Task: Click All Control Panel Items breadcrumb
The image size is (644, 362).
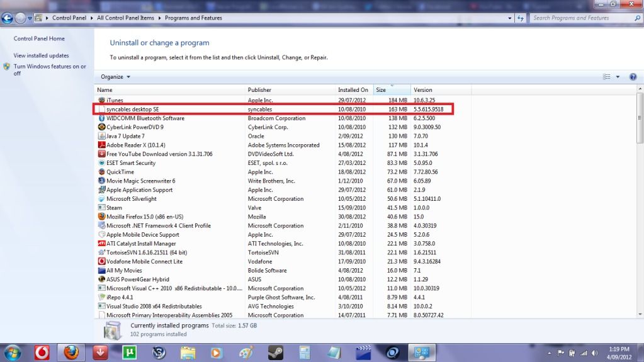Action: pyautogui.click(x=125, y=18)
